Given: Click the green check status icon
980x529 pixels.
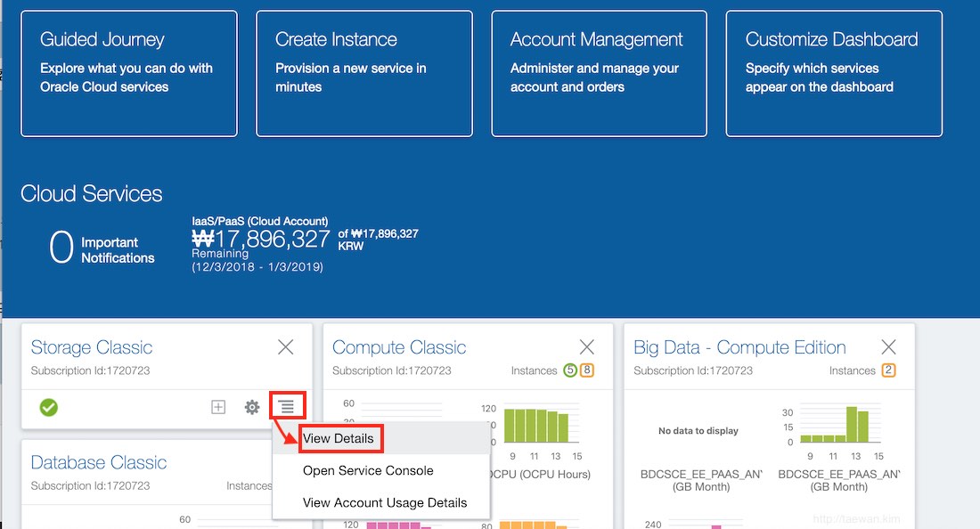Looking at the screenshot, I should [x=49, y=407].
